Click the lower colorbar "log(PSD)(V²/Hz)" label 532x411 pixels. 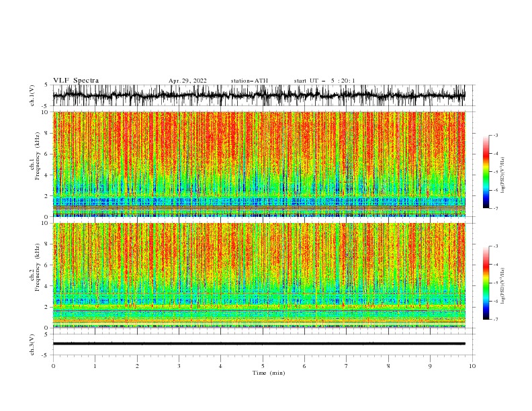(503, 286)
